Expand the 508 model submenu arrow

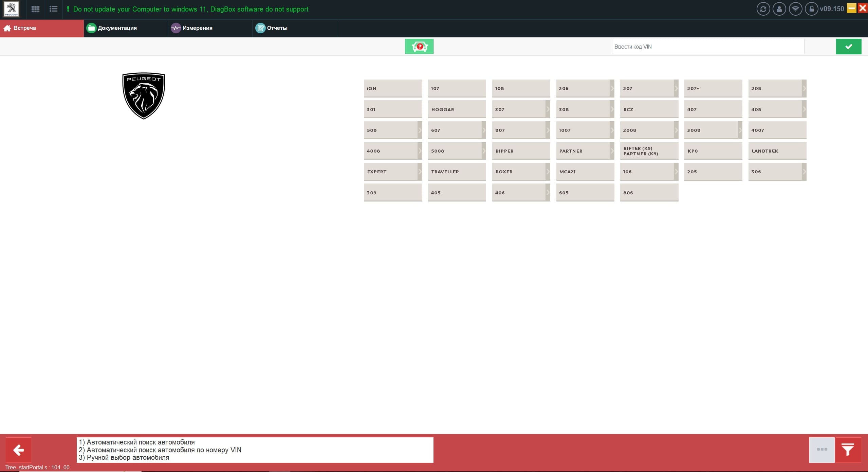420,130
